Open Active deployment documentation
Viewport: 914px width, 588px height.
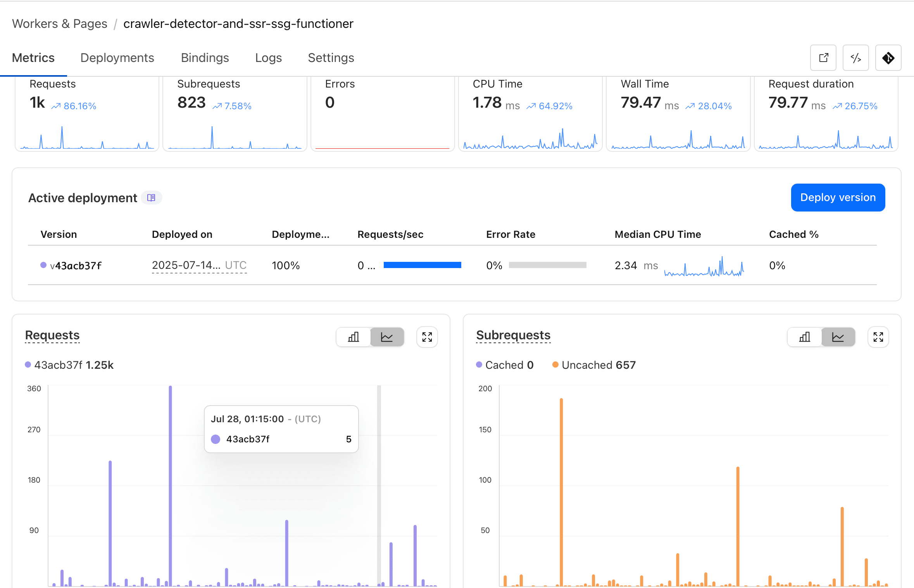(x=151, y=198)
